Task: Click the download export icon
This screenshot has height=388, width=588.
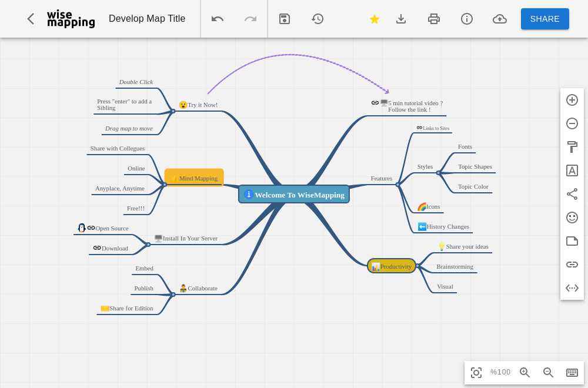Action: click(401, 19)
